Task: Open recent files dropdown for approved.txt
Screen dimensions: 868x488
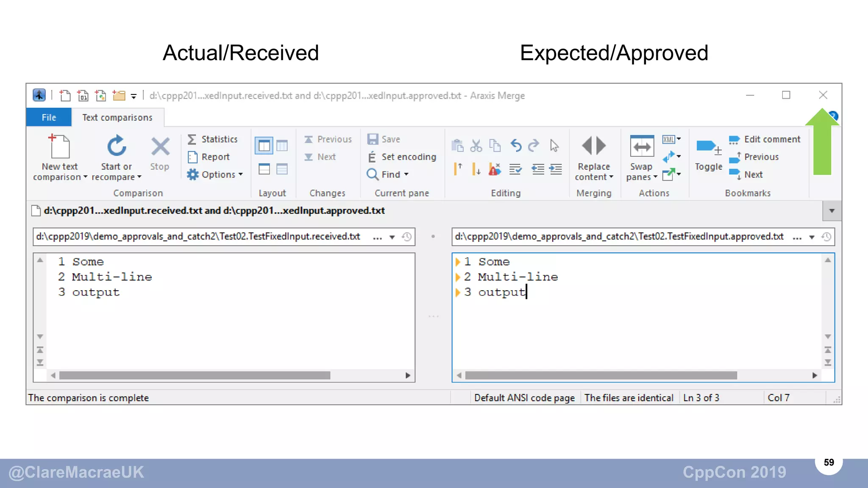Action: click(x=812, y=237)
